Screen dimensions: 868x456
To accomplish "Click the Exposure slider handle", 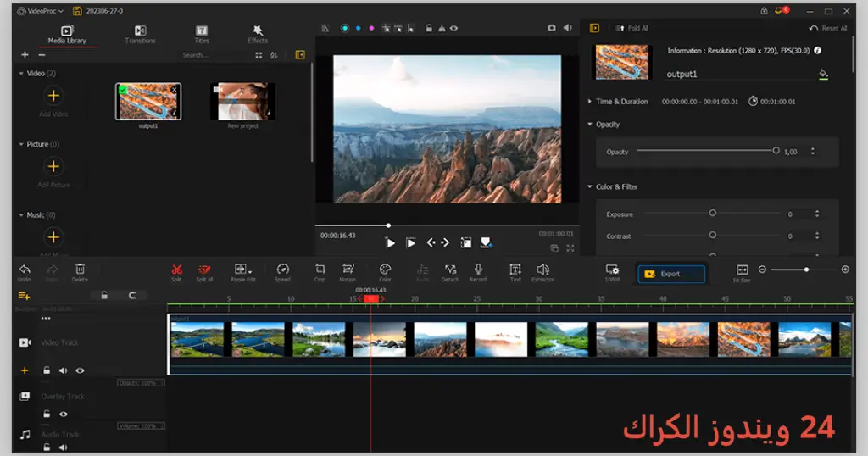I will click(x=712, y=213).
